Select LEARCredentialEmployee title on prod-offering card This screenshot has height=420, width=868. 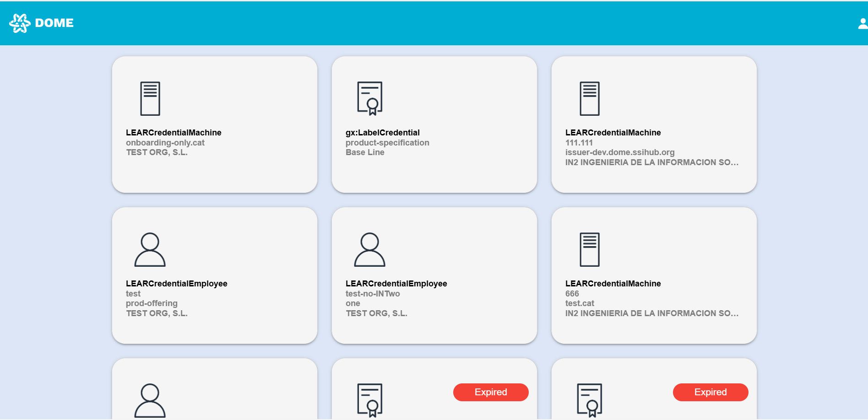coord(176,284)
